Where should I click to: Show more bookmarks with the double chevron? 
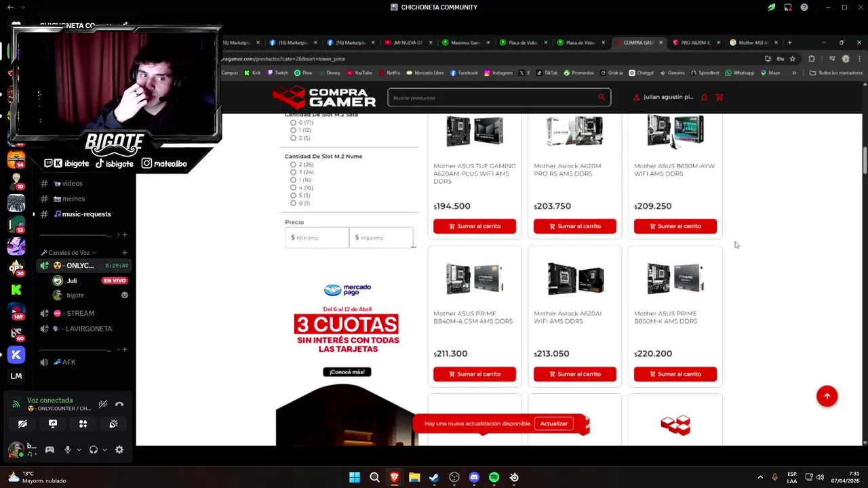(x=794, y=73)
